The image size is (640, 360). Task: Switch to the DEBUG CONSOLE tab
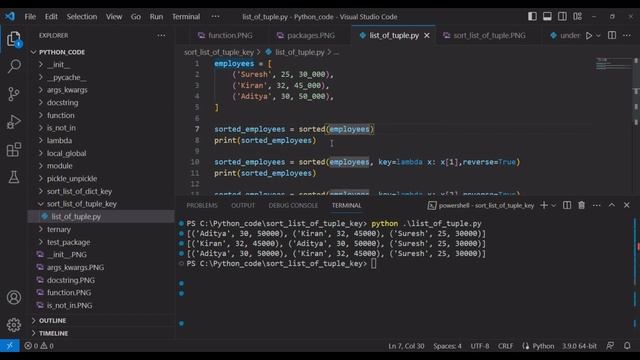click(293, 205)
